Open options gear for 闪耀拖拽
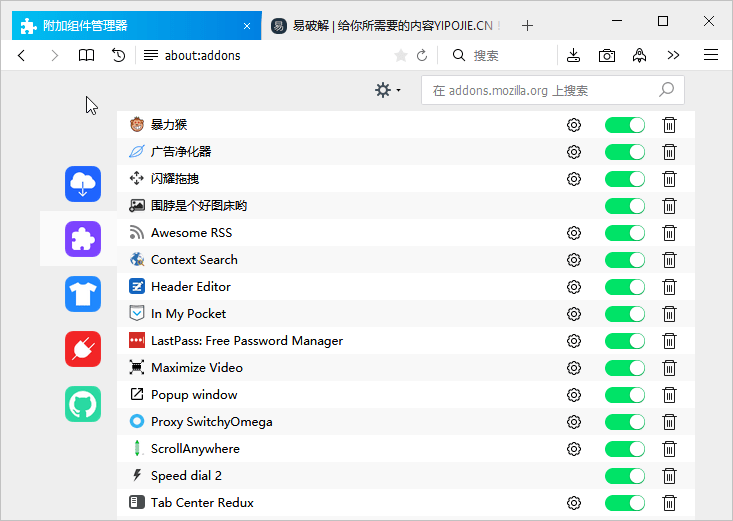The width and height of the screenshot is (733, 521). [x=574, y=179]
